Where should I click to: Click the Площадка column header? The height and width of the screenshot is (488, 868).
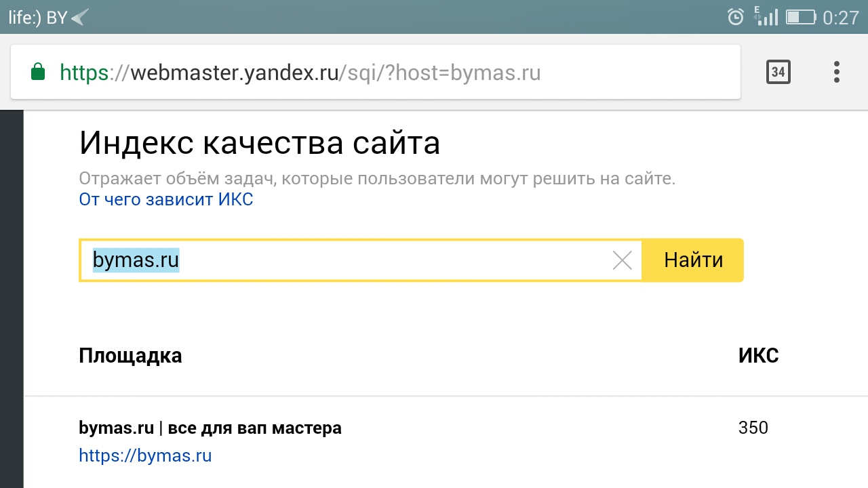130,356
